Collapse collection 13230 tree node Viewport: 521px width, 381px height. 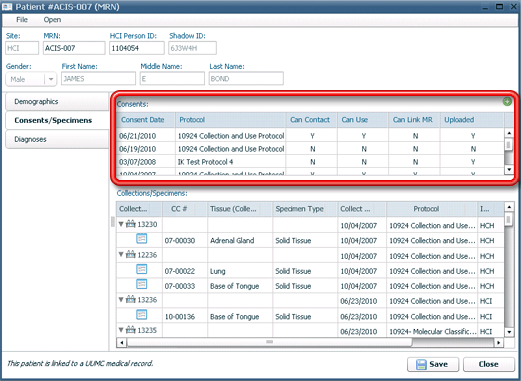point(121,224)
